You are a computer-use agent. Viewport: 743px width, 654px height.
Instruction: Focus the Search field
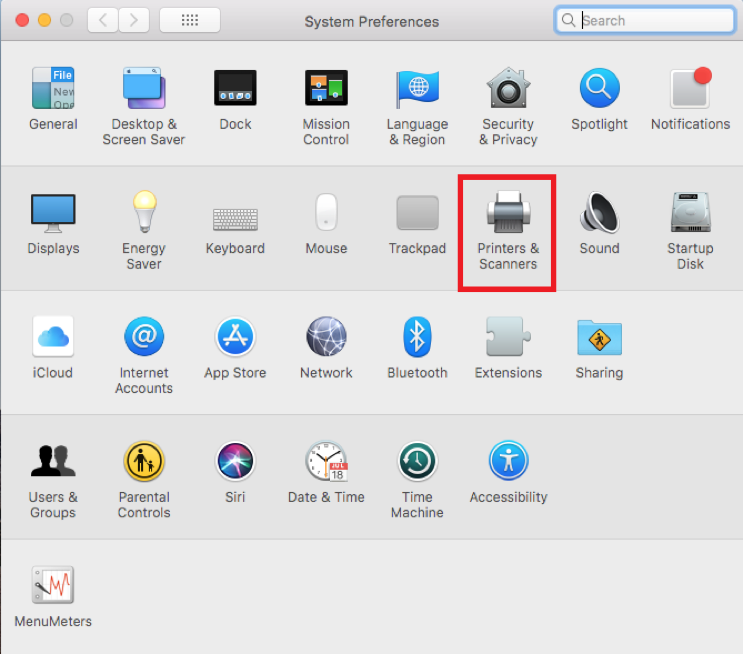[x=645, y=20]
